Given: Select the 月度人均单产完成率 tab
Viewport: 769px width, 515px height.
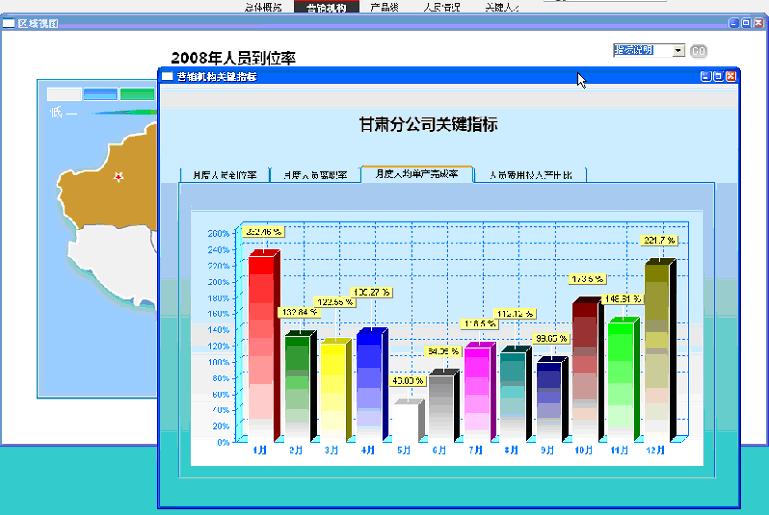Looking at the screenshot, I should pyautogui.click(x=416, y=174).
